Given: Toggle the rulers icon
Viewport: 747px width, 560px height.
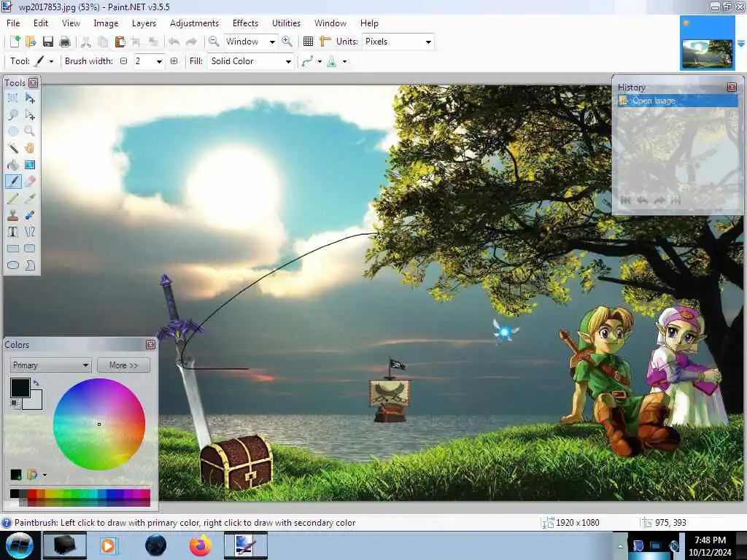Looking at the screenshot, I should tap(325, 42).
